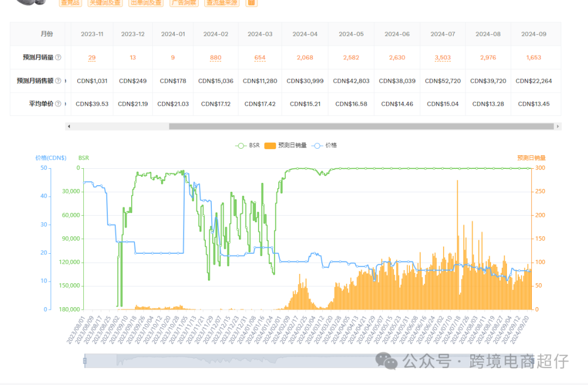Click monthly sales value 9 for 2024-01
Image resolution: width=588 pixels, height=385 pixels.
pyautogui.click(x=173, y=57)
